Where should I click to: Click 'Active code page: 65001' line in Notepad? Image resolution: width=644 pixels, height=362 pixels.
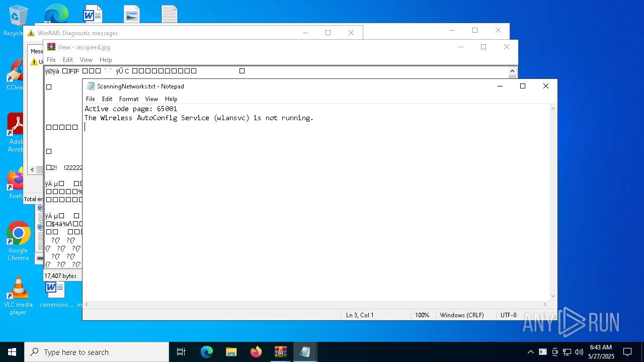131,109
